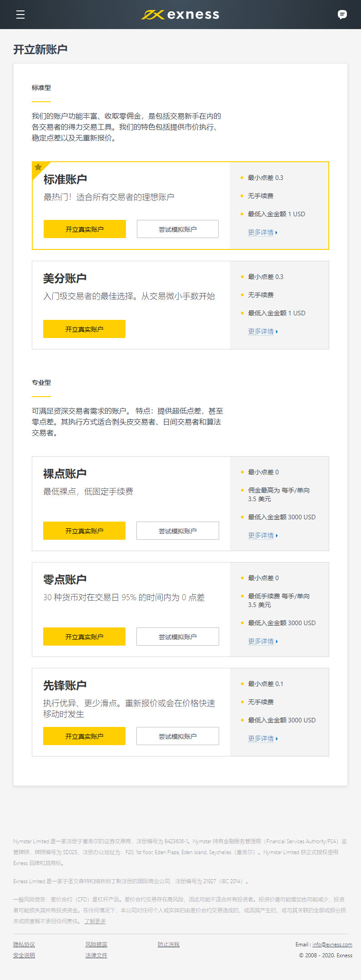Open the 防止洗钱 footer link

click(169, 944)
